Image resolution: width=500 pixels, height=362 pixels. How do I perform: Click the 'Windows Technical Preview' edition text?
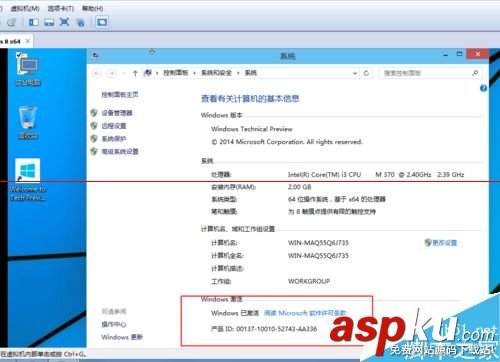[x=252, y=129]
